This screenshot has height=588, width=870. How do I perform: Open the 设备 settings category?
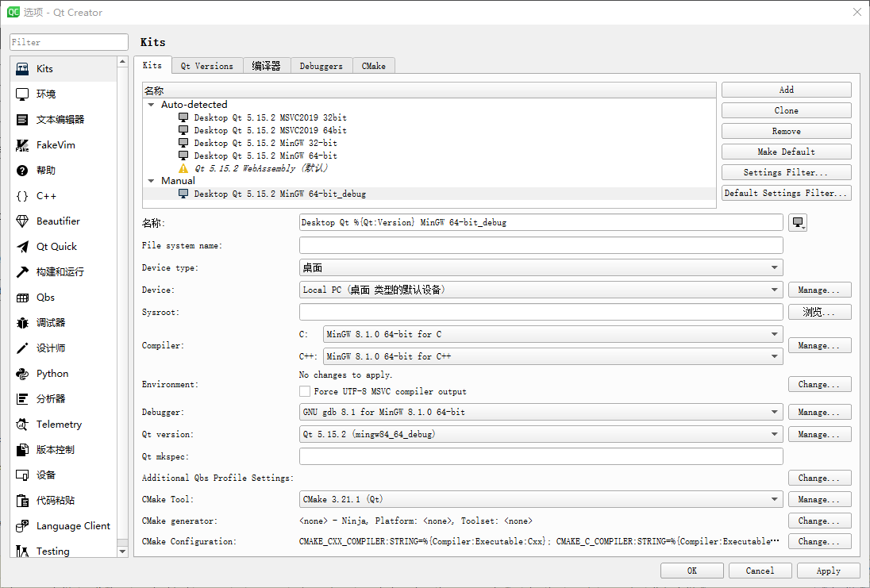coord(64,475)
